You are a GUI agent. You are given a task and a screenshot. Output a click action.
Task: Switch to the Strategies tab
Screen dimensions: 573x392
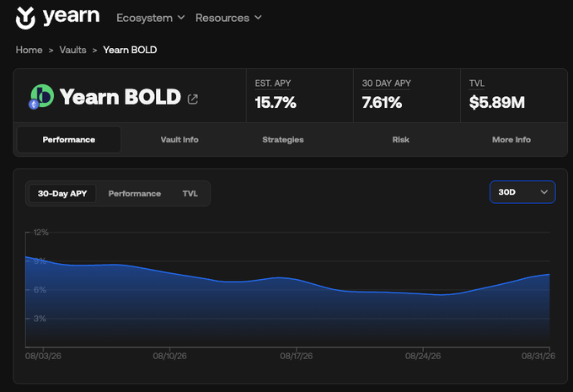[283, 140]
